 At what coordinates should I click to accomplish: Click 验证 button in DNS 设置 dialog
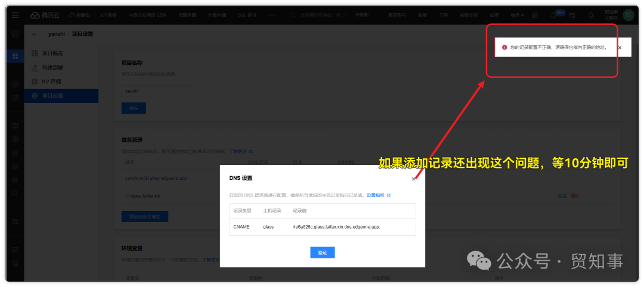pos(323,252)
